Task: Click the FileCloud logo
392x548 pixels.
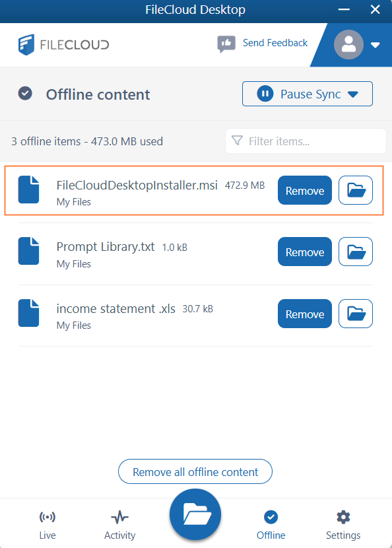Action: 63,45
